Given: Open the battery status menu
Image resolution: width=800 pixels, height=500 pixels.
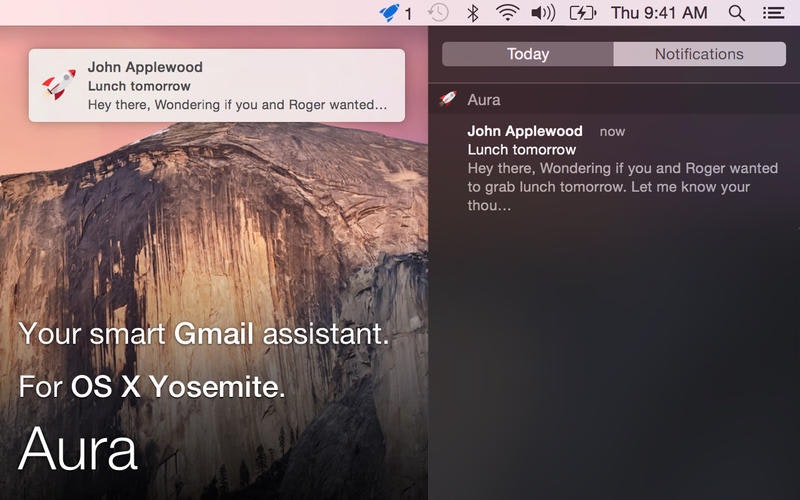Looking at the screenshot, I should click(583, 13).
